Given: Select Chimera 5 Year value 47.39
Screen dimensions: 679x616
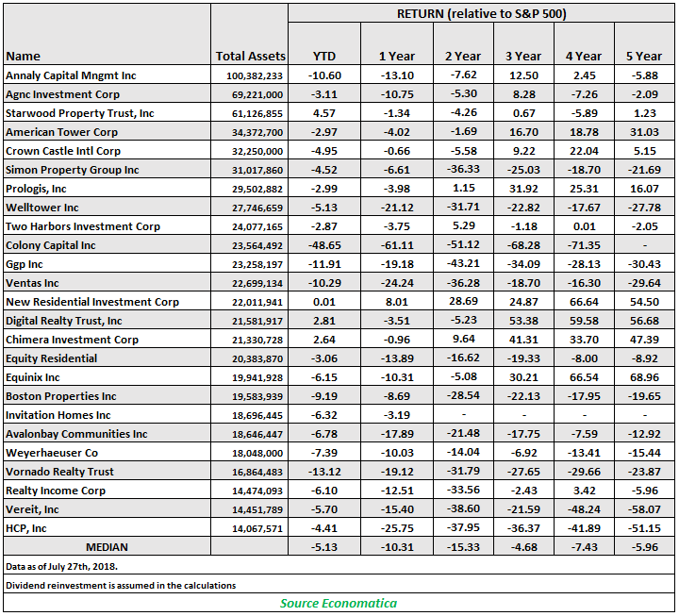Looking at the screenshot, I should coord(644,340).
